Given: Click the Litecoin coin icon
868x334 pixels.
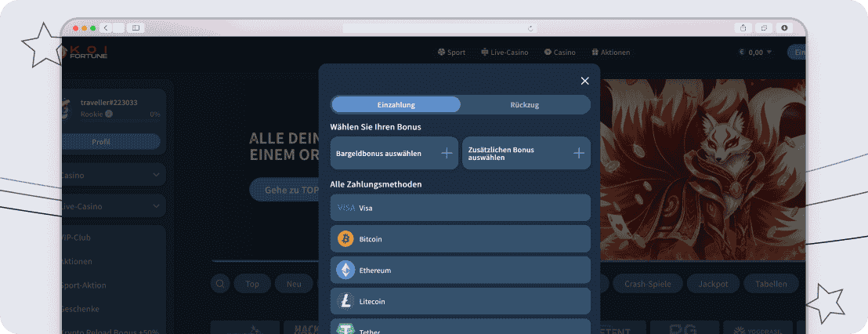Looking at the screenshot, I should [x=345, y=301].
